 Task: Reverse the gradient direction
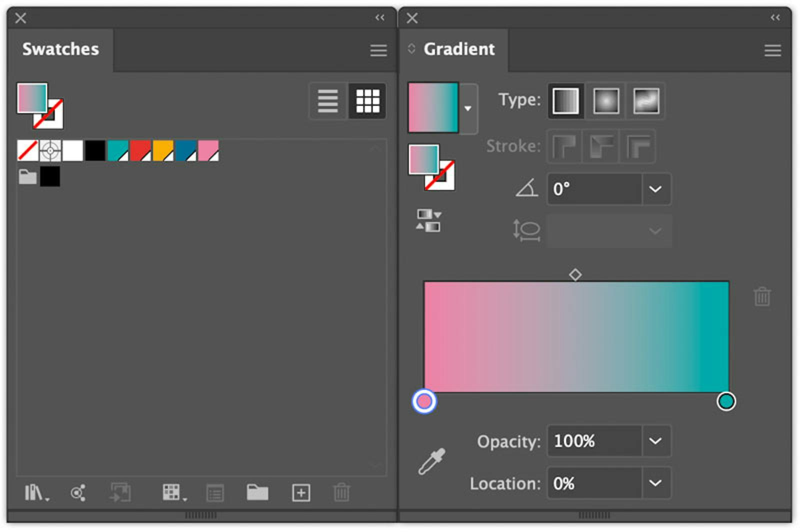coord(428,220)
